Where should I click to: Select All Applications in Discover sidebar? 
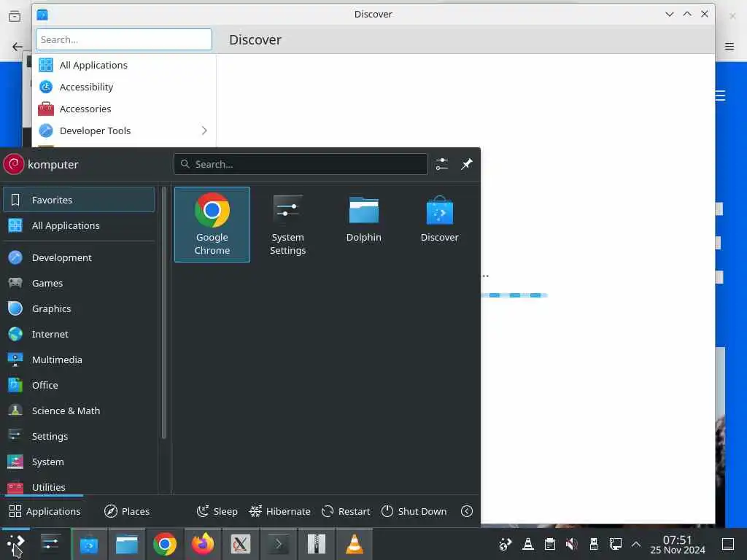tap(124, 65)
